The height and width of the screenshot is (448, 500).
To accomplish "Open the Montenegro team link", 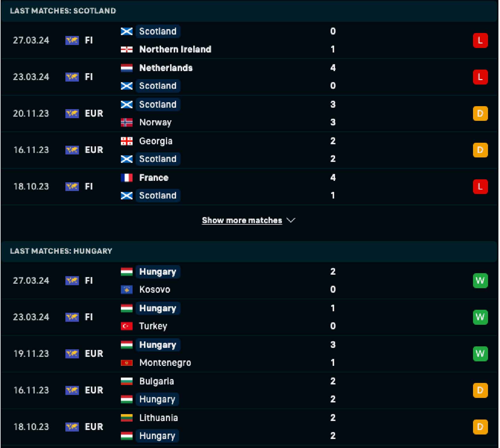I will (x=165, y=363).
